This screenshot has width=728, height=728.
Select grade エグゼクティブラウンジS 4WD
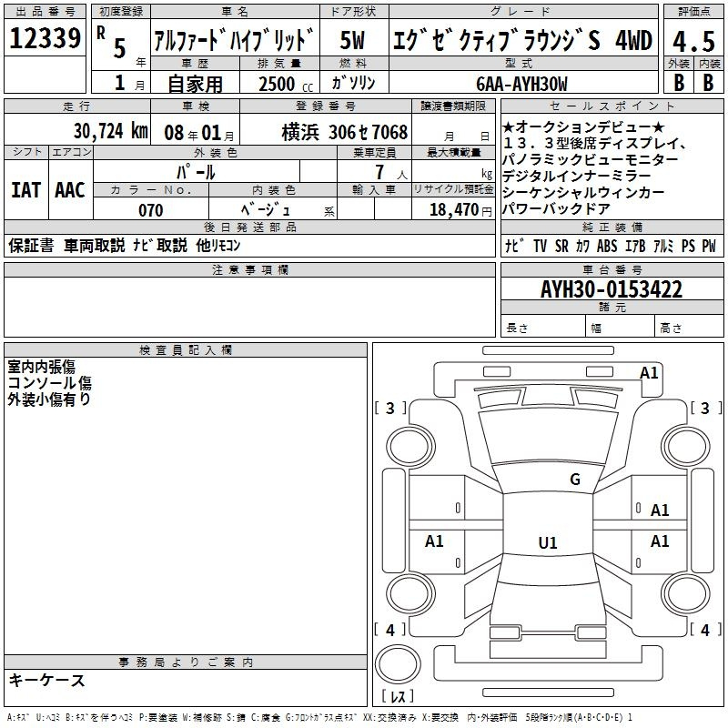522,40
